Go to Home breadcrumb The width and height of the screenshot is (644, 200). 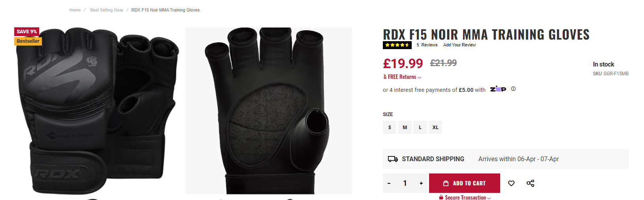pos(75,10)
